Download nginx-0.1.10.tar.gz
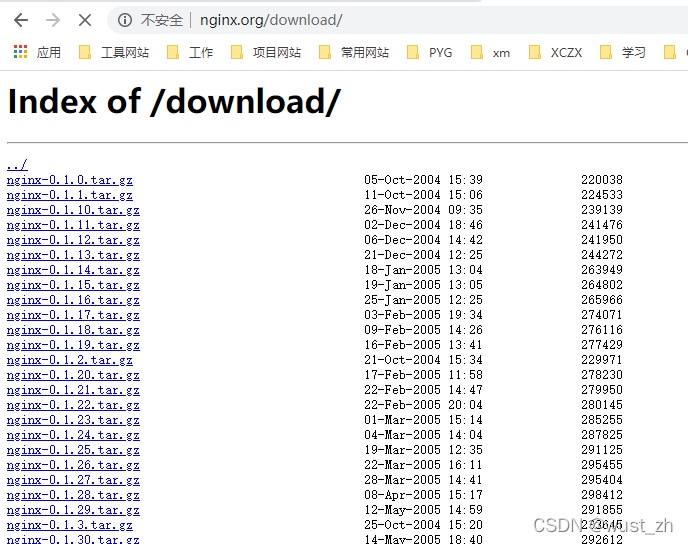Viewport: 688px width, 544px height. [73, 210]
